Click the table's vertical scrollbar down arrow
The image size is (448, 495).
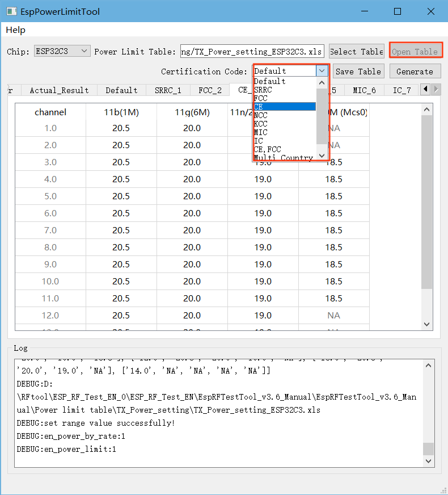coord(427,324)
